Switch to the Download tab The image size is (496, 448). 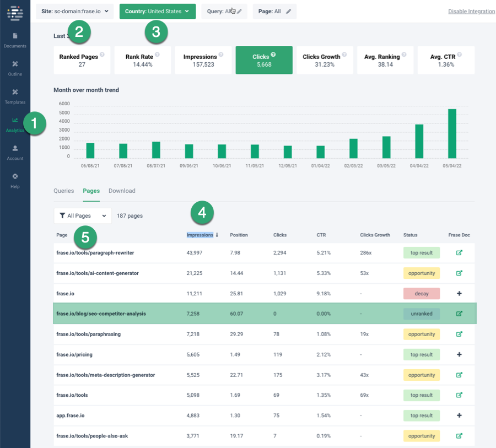(x=122, y=191)
